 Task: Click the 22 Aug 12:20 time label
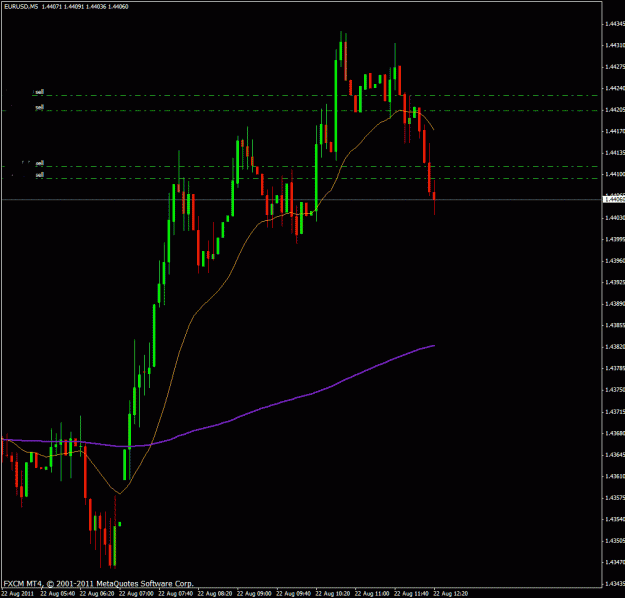click(x=451, y=594)
